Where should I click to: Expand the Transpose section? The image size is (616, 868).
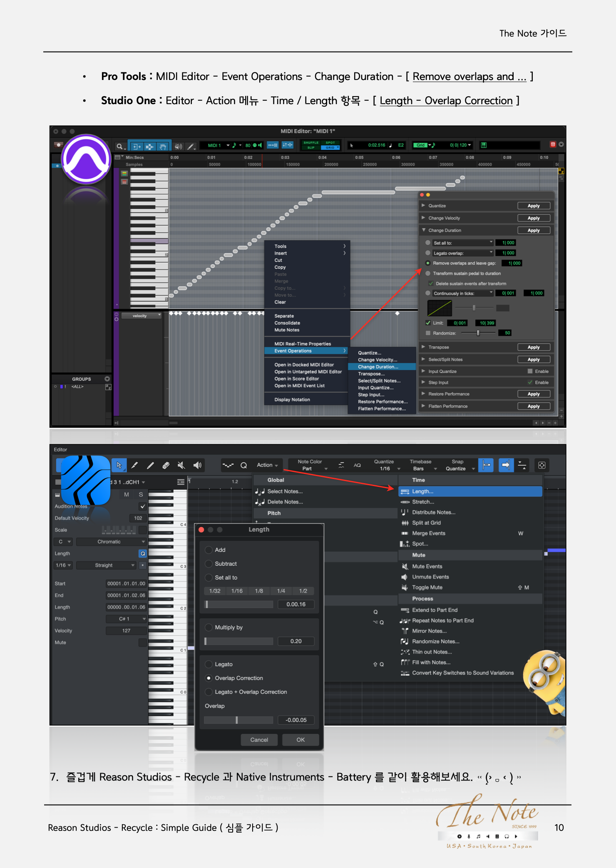pos(423,347)
